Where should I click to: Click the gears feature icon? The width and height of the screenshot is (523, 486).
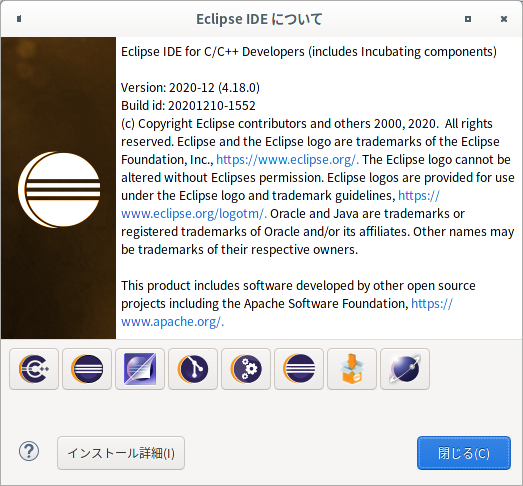246,369
